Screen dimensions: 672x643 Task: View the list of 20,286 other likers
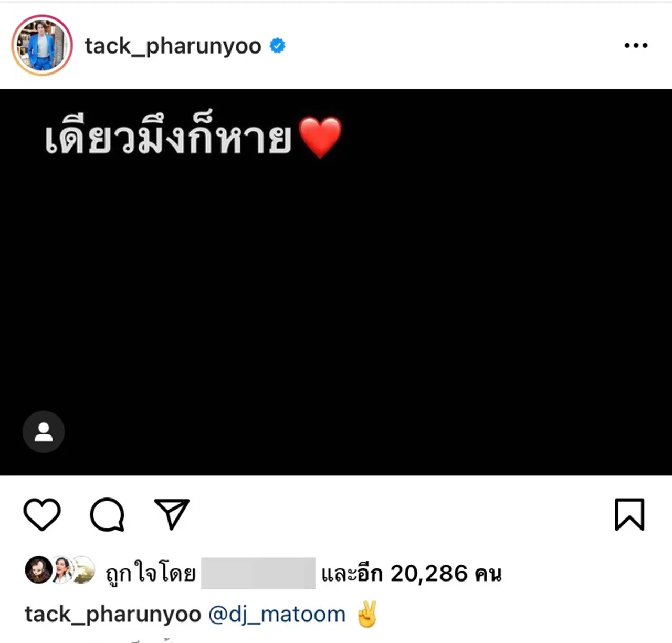(412, 574)
